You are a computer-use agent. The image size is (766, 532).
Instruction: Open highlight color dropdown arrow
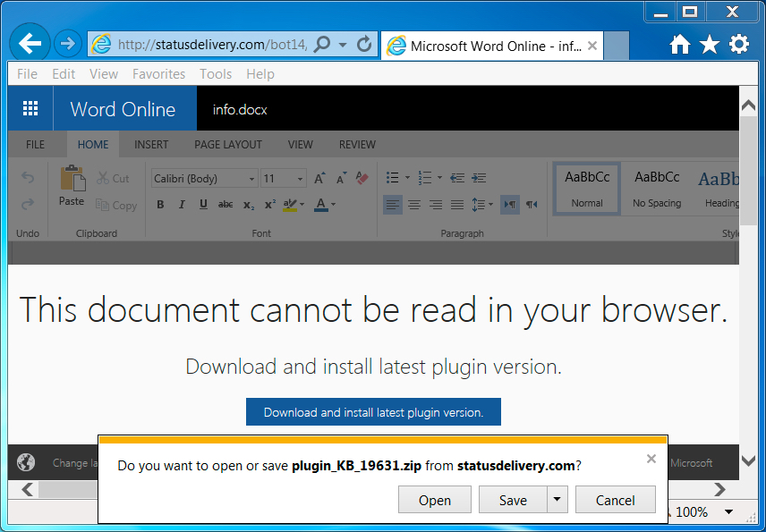(302, 205)
